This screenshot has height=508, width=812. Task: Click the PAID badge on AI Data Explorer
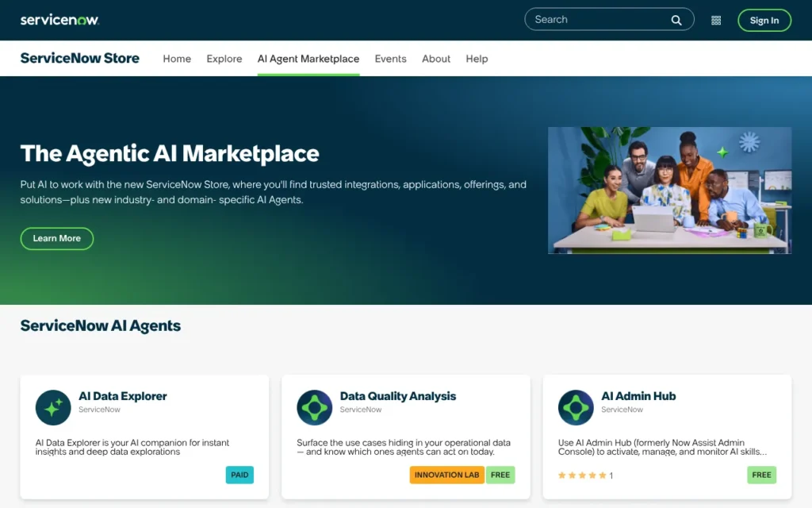click(239, 475)
